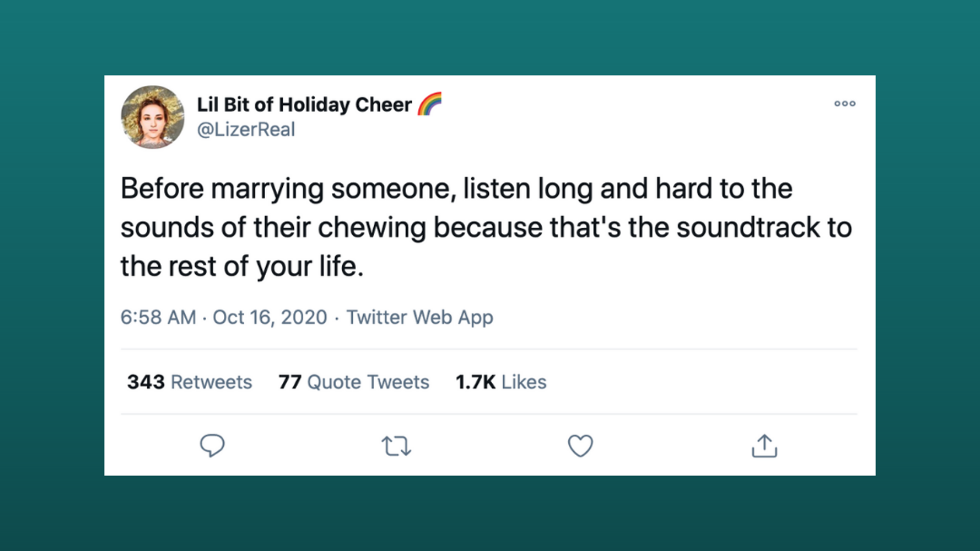Click the reply speech bubble icon
Screen dimensions: 980x551
(212, 445)
